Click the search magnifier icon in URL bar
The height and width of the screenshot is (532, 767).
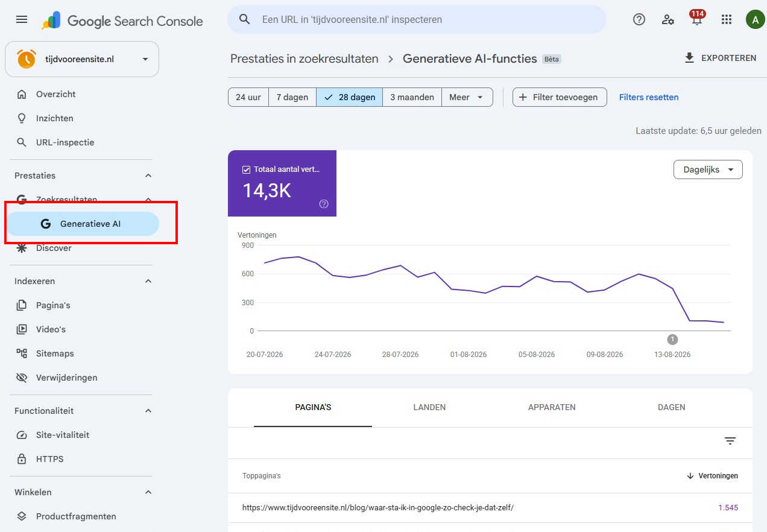(x=244, y=19)
